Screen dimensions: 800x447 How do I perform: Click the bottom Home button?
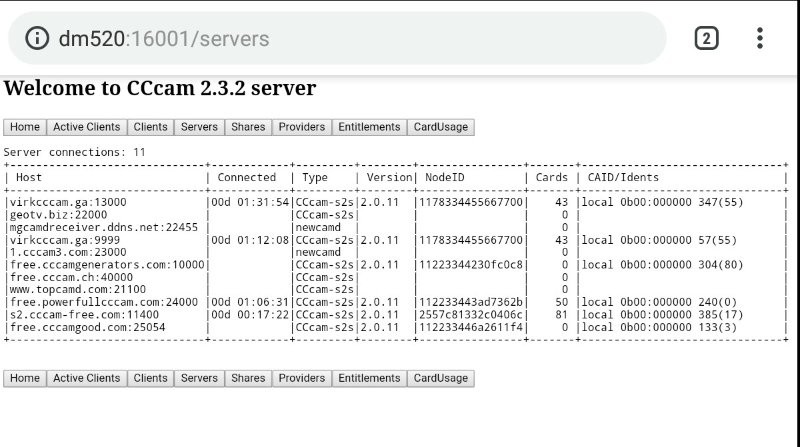tap(25, 378)
